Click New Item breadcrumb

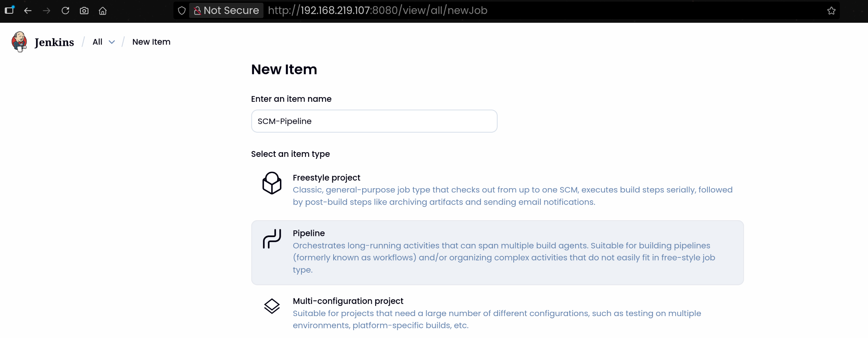151,42
